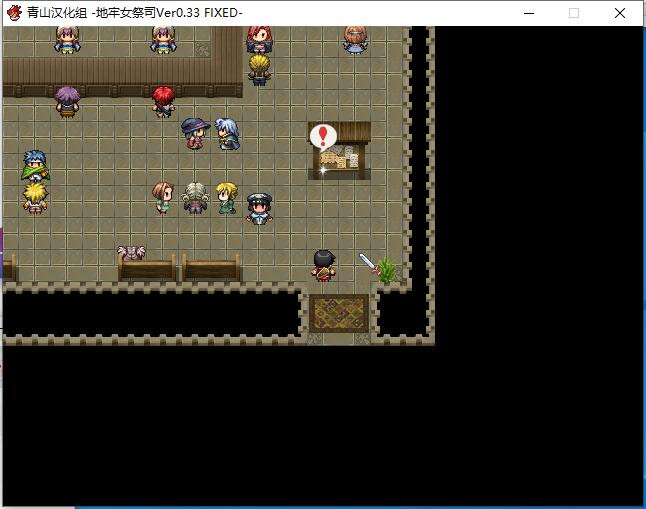Click the patterned doormat at the exit
This screenshot has width=646, height=509.
(338, 313)
